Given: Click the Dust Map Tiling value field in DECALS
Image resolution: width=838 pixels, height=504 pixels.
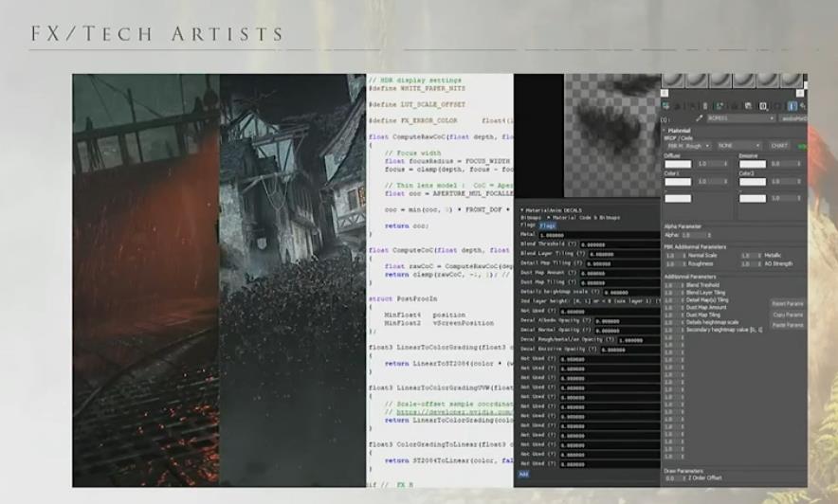Looking at the screenshot, I should point(620,283).
